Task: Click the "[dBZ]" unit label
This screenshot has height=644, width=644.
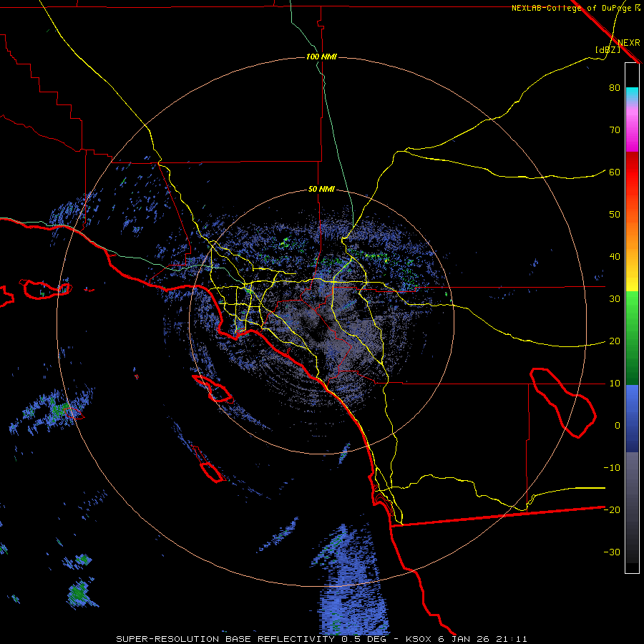Action: [x=608, y=50]
